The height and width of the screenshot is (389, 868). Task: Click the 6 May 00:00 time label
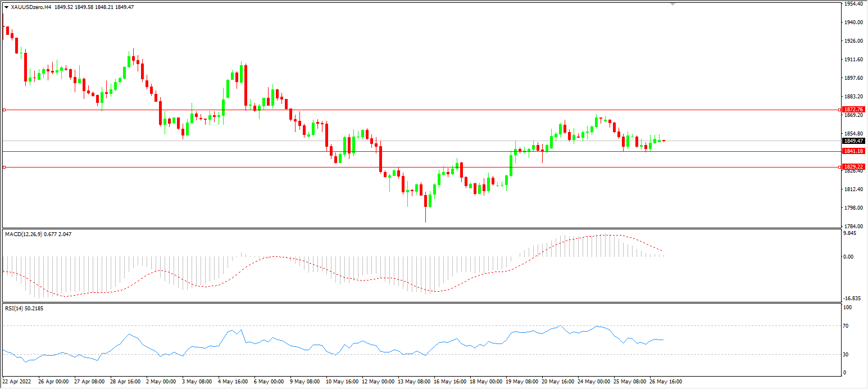pos(269,382)
